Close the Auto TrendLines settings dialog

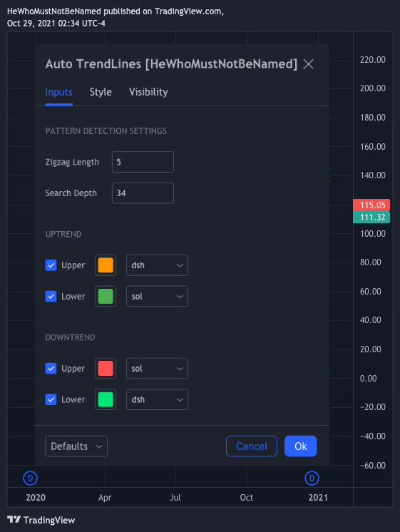[x=308, y=63]
